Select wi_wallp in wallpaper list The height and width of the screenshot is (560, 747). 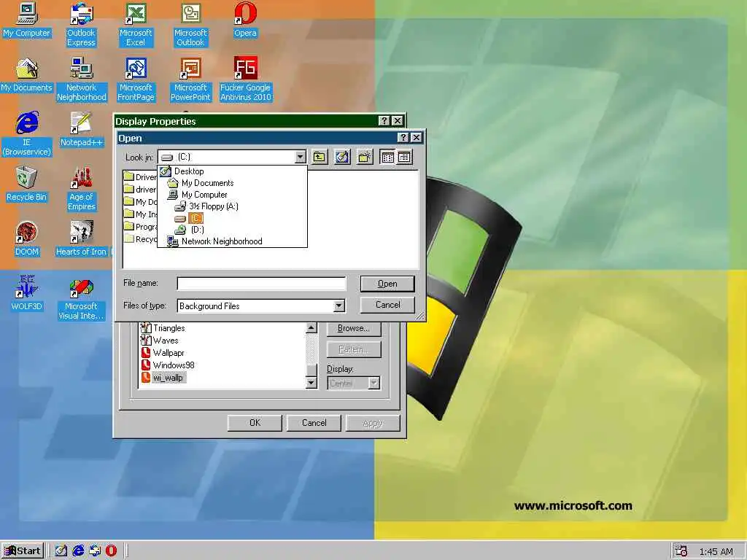point(163,378)
